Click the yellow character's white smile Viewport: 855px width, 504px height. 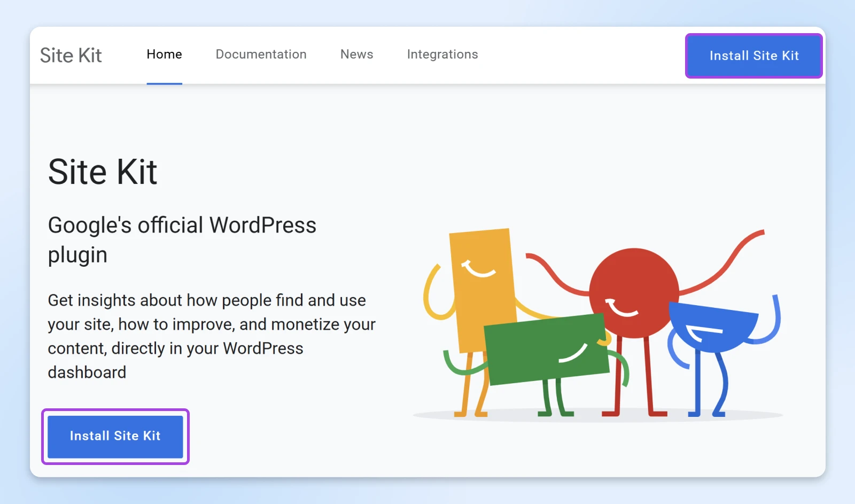point(478,269)
